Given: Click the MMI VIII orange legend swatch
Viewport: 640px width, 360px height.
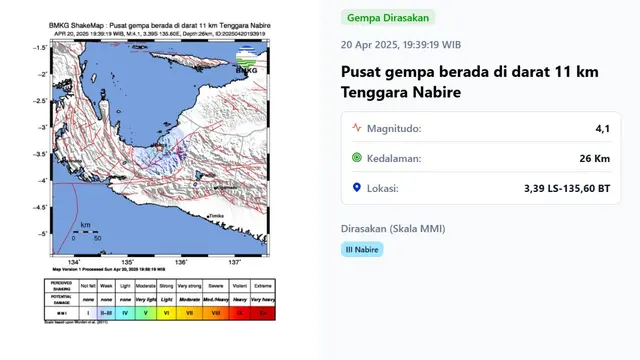Looking at the screenshot, I should coord(216,313).
